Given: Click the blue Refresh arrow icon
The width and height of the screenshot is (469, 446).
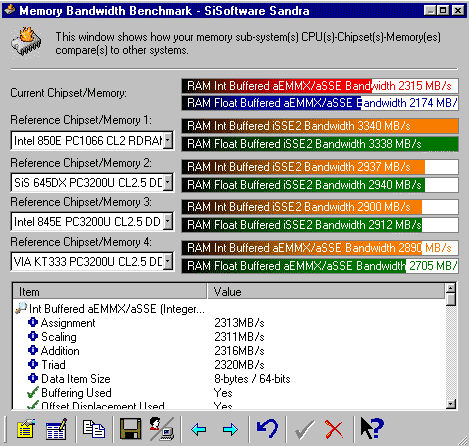Looking at the screenshot, I should pyautogui.click(x=267, y=428).
